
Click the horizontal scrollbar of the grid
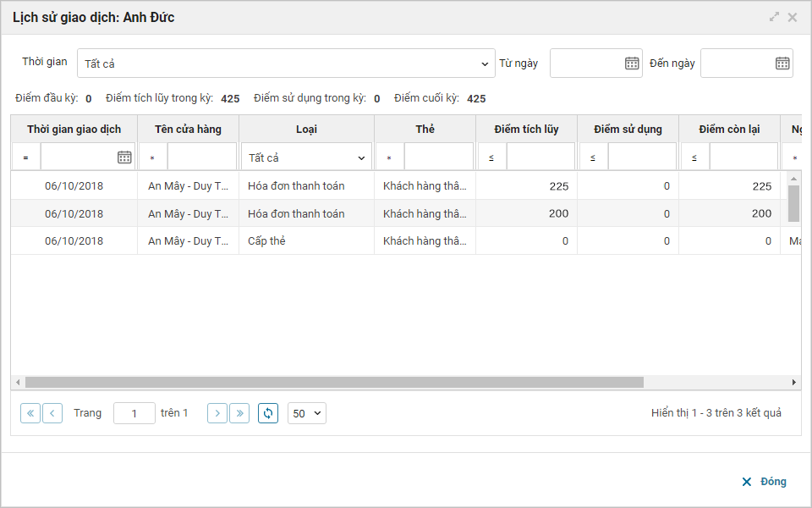334,383
